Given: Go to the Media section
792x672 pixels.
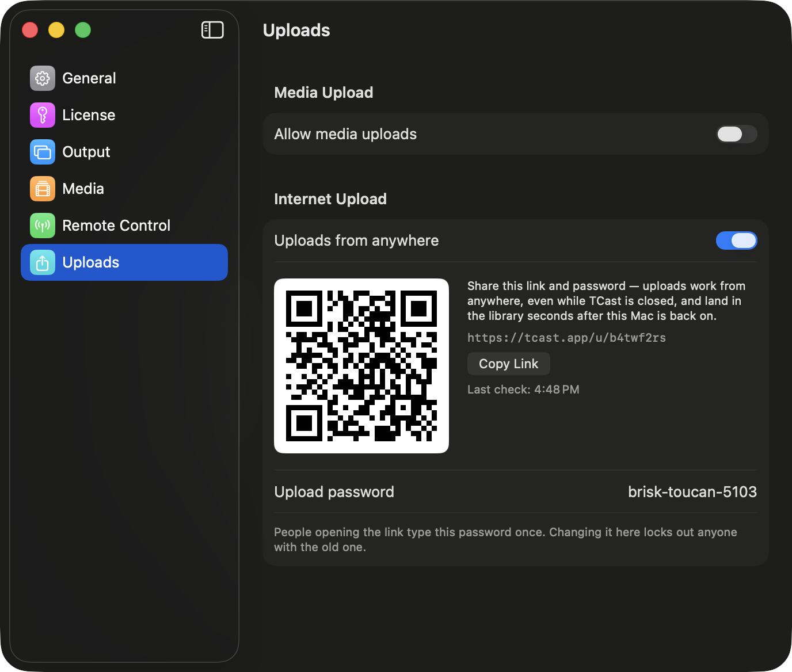Looking at the screenshot, I should point(124,189).
